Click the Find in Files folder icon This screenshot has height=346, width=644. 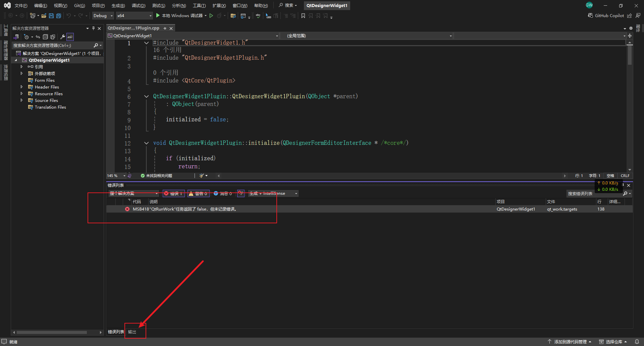tap(233, 16)
